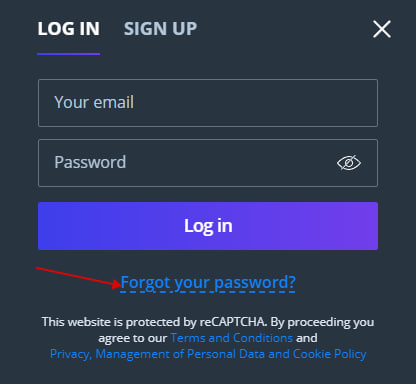416x384 pixels.
Task: Toggle password visibility with the eye icon
Action: coord(349,163)
